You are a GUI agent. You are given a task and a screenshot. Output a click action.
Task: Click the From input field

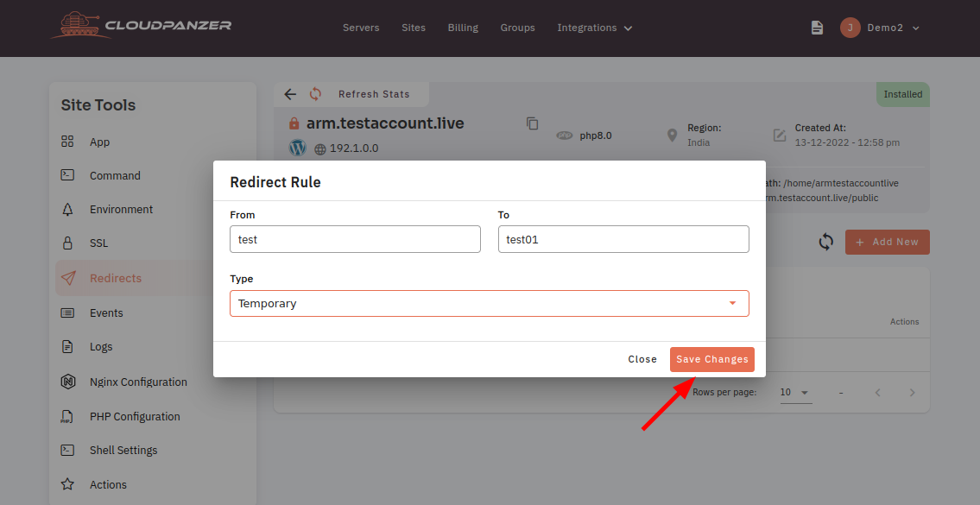tap(355, 239)
